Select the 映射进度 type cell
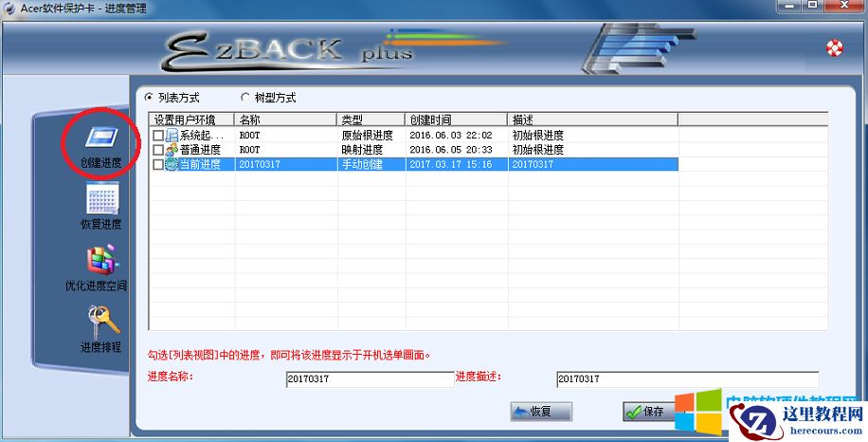868x442 pixels. coord(362,150)
